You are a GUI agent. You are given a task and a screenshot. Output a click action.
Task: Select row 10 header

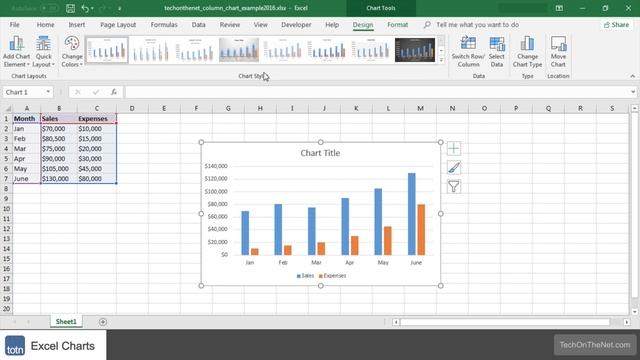6,209
